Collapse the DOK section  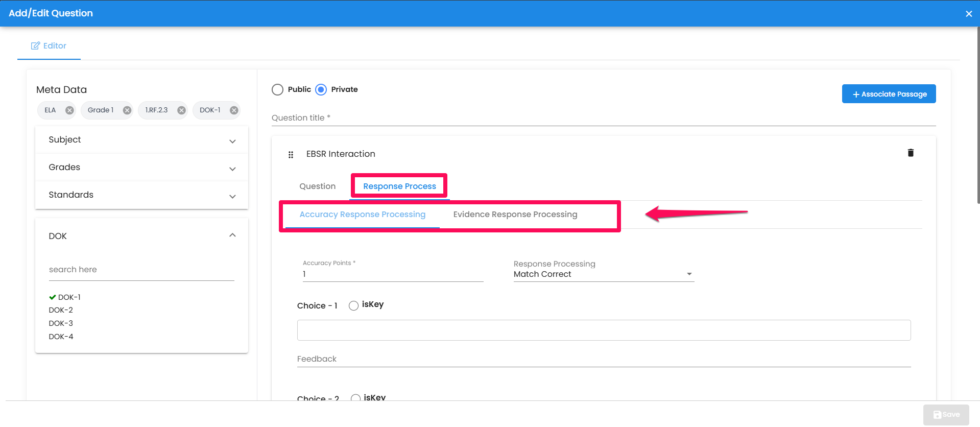pyautogui.click(x=232, y=235)
